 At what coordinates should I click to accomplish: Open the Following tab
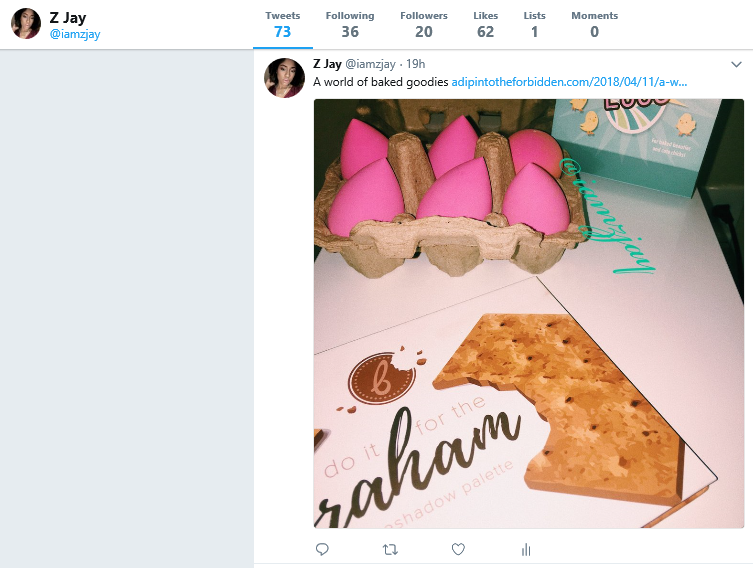350,24
